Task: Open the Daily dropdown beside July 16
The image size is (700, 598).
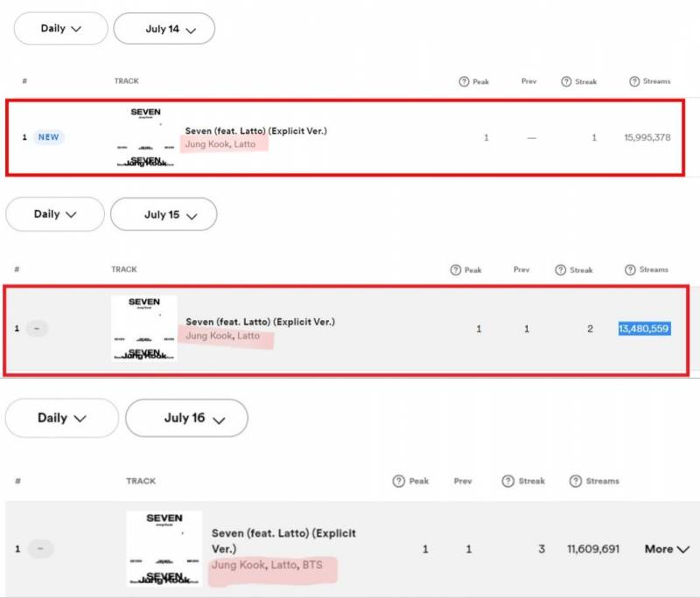Action: (x=61, y=418)
